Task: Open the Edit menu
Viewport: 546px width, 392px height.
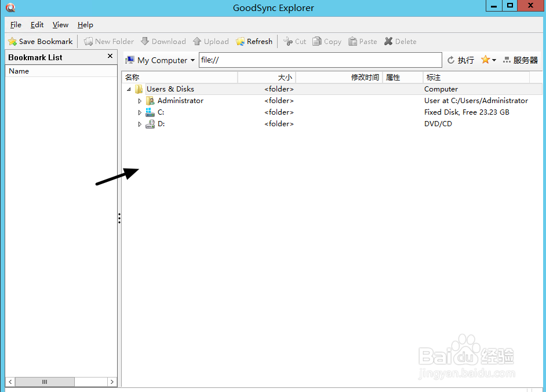Action: click(37, 25)
